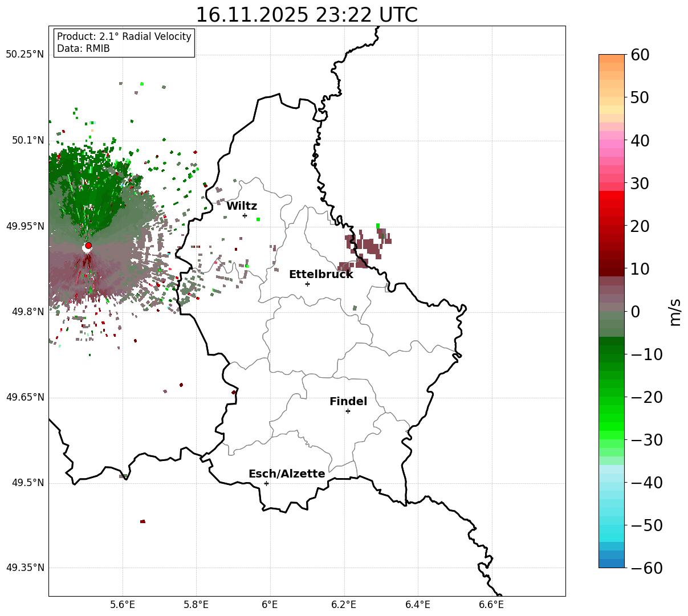Click the colorbar 30 tick label
Screen dimensions: 688x616
(640, 183)
